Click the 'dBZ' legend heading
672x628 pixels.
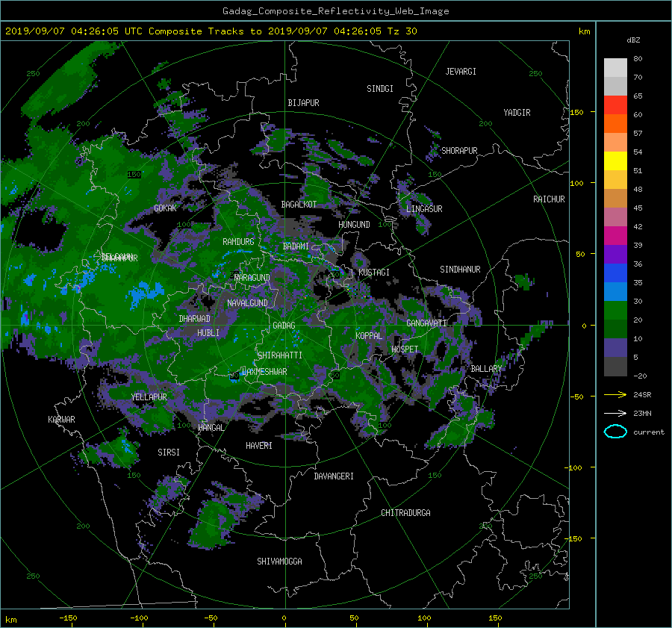pos(633,40)
